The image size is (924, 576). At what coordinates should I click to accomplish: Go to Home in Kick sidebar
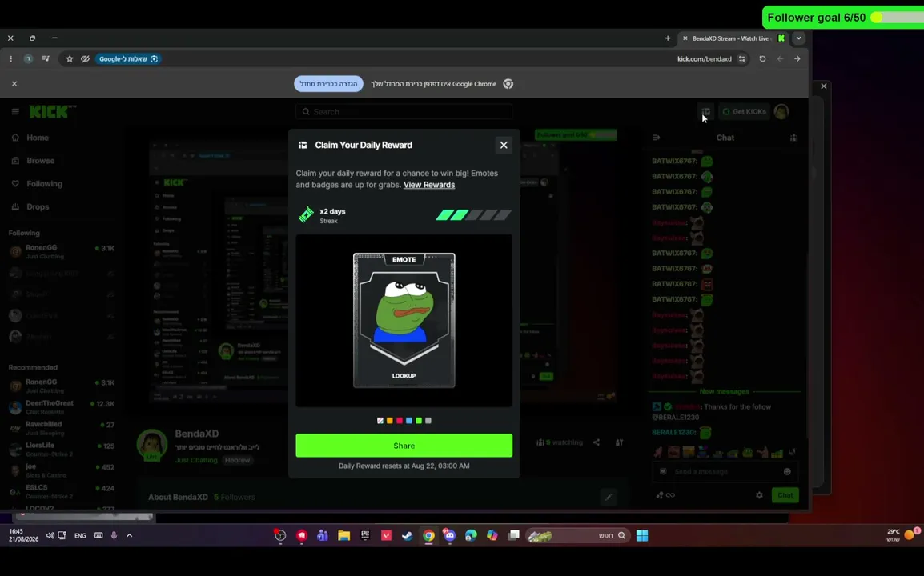pos(37,138)
